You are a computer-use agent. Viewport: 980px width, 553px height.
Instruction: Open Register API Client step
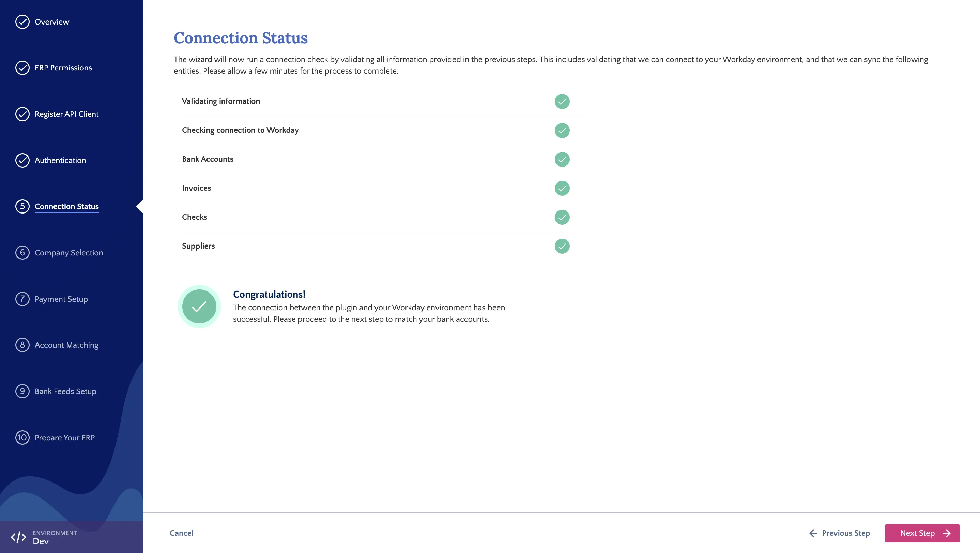pos(66,114)
